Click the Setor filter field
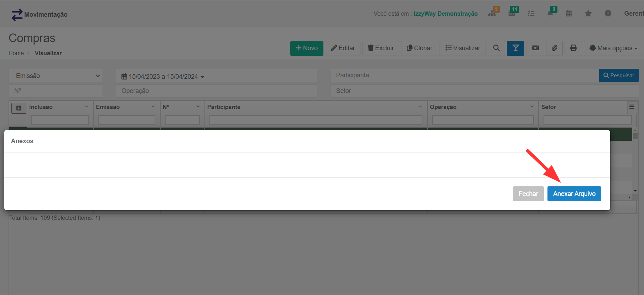Screen dimensions: 644x295 coord(484,91)
